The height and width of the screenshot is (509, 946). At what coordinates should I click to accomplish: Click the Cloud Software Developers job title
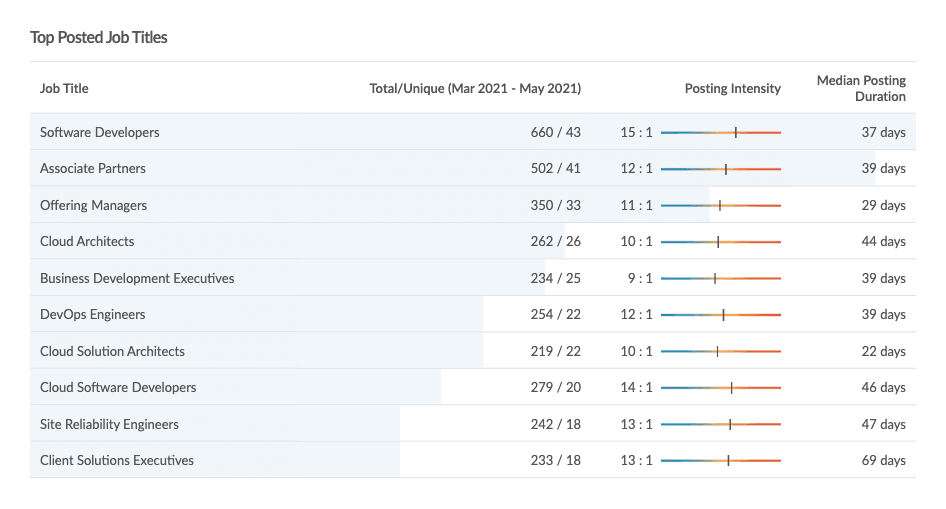click(118, 387)
